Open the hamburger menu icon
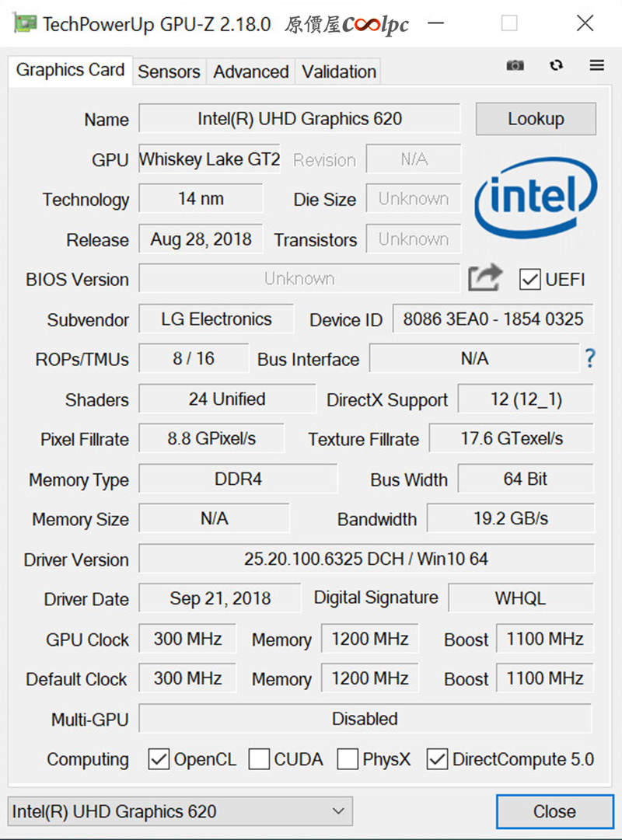Viewport: 622px width, 840px height. click(597, 65)
